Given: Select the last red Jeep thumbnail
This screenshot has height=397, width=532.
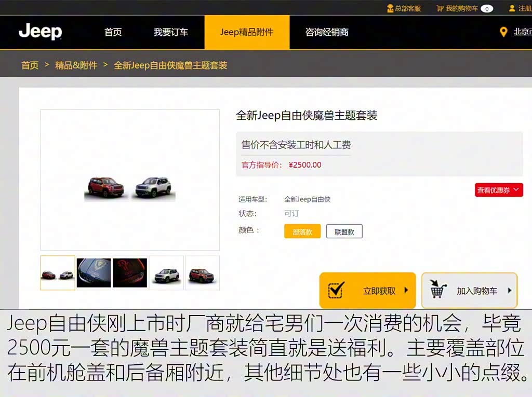Looking at the screenshot, I should tap(202, 273).
